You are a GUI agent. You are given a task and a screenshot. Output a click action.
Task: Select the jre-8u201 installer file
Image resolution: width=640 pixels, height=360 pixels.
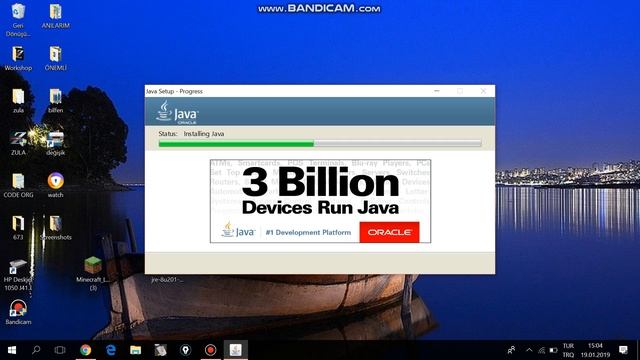pyautogui.click(x=167, y=280)
